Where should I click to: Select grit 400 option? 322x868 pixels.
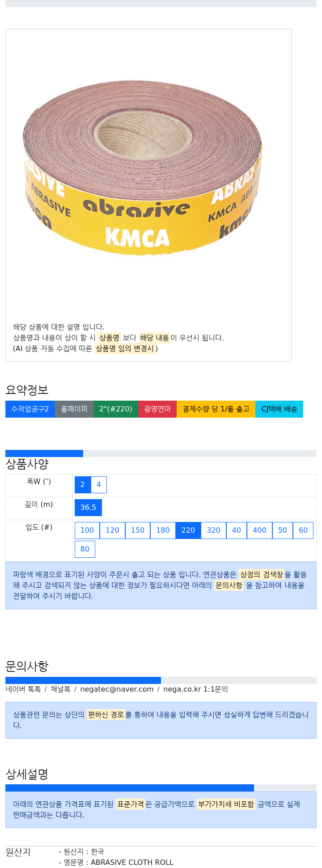pos(259,530)
